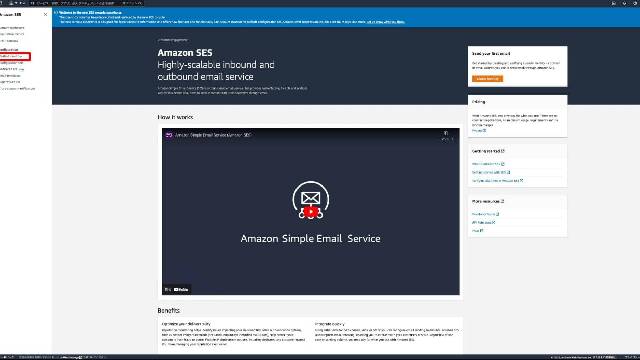Click the orange Create identity button
Image resolution: width=640 pixels, height=360 pixels.
click(x=487, y=79)
